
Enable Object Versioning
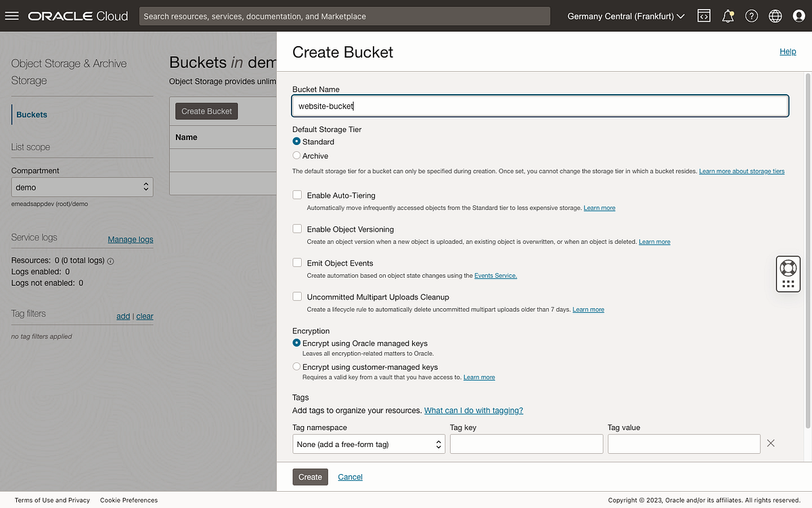coord(296,228)
